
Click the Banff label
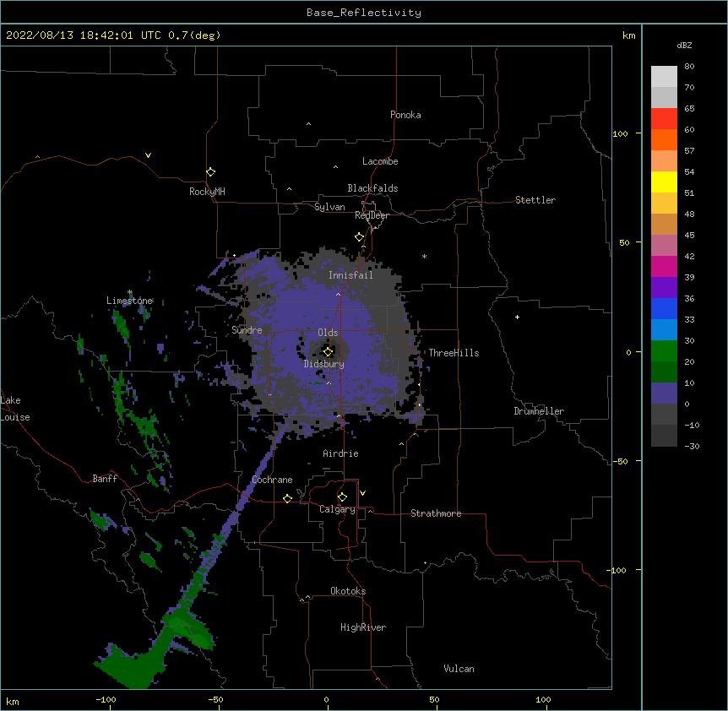point(105,479)
